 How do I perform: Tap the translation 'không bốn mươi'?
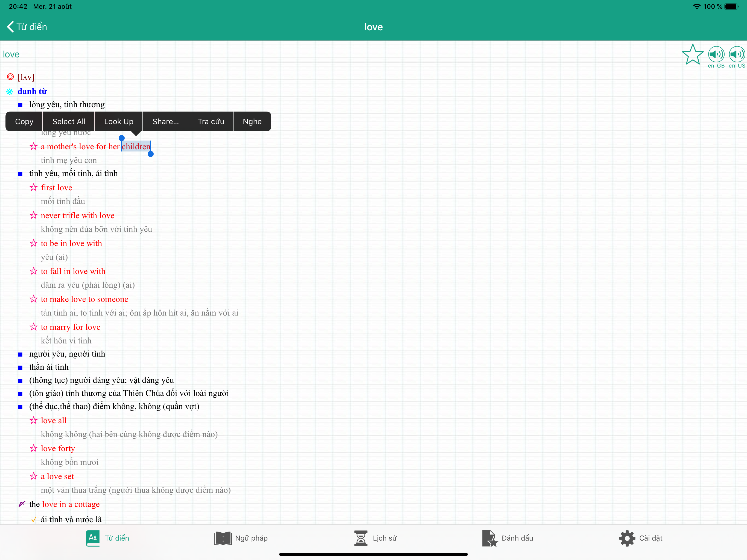(70, 462)
